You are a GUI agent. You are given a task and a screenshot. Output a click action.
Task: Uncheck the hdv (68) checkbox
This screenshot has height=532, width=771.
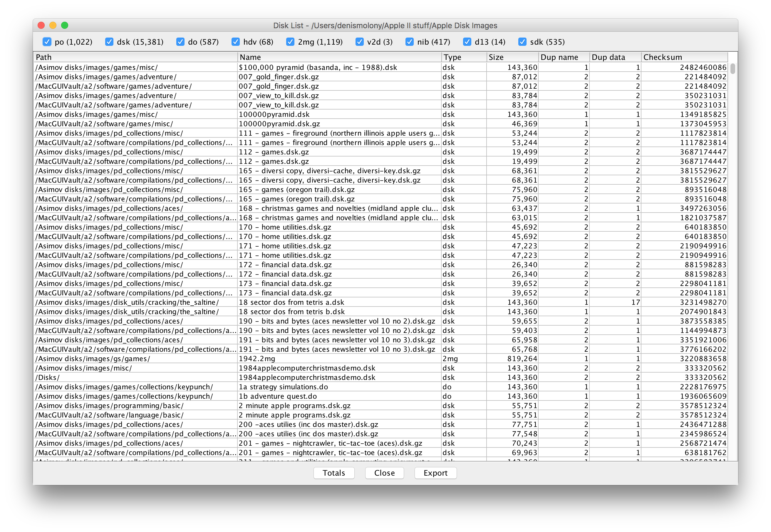point(236,42)
